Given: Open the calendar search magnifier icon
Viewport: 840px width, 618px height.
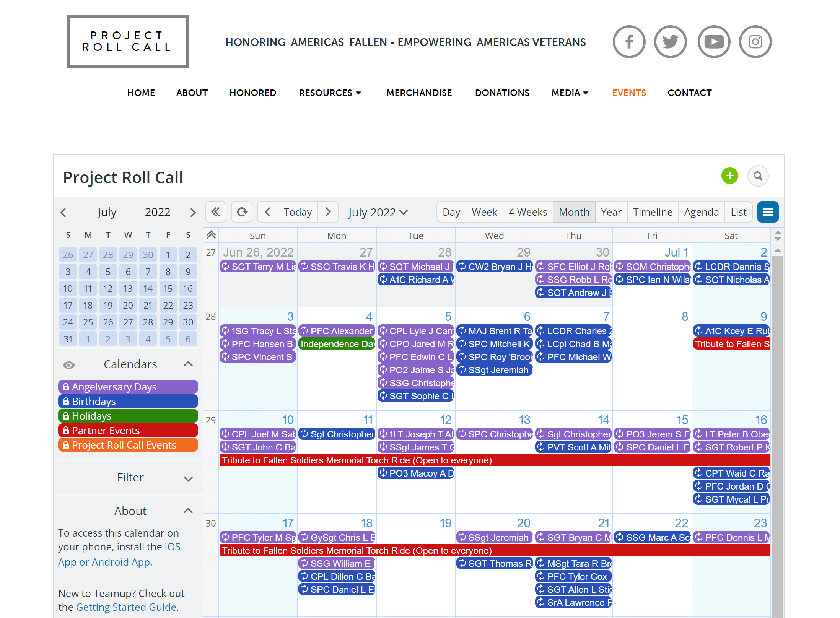Looking at the screenshot, I should click(758, 176).
